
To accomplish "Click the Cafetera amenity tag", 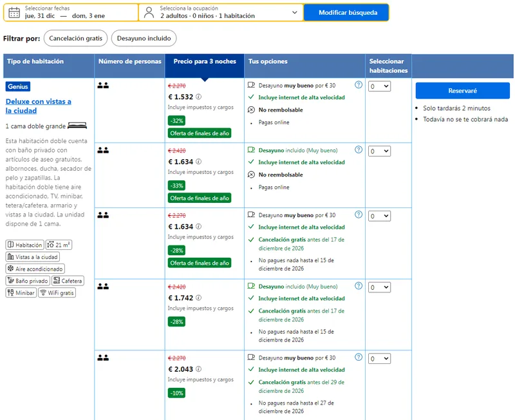I will (68, 281).
